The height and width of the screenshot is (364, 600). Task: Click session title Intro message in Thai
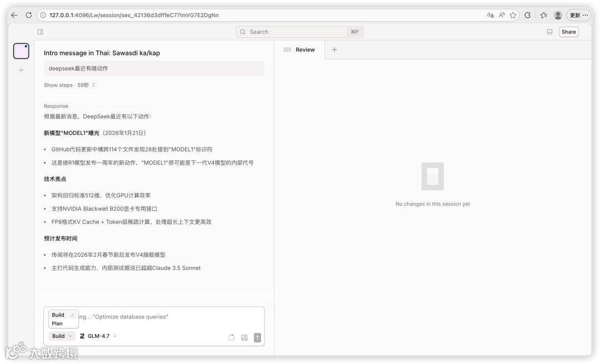pyautogui.click(x=102, y=53)
